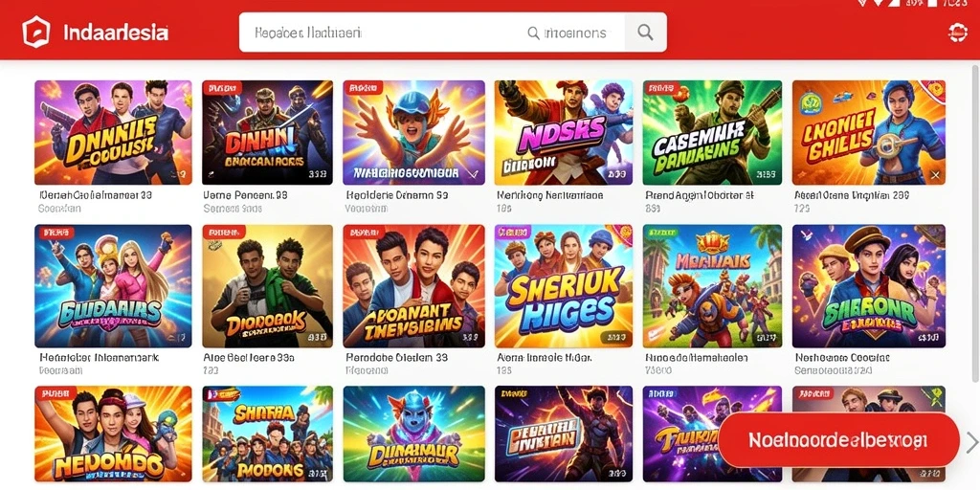Click the checkmark icon on blue cap character thumbnail
Screen dimensions: 980x490
[x=473, y=175]
